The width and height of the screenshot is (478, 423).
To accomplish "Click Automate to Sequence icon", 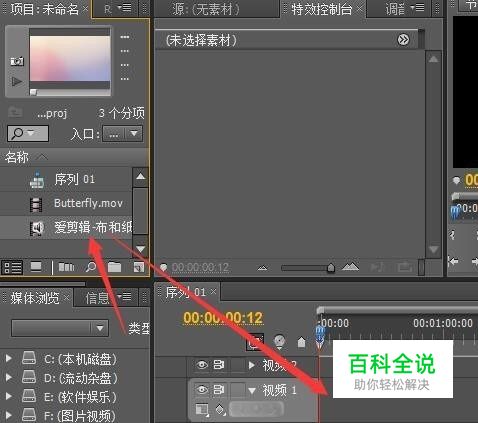I will coord(66,267).
